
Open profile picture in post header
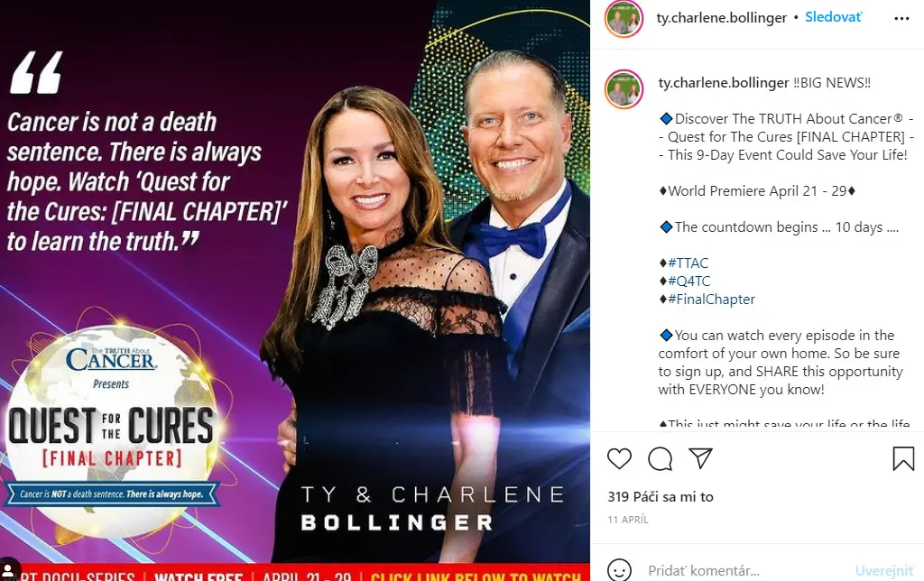click(624, 18)
